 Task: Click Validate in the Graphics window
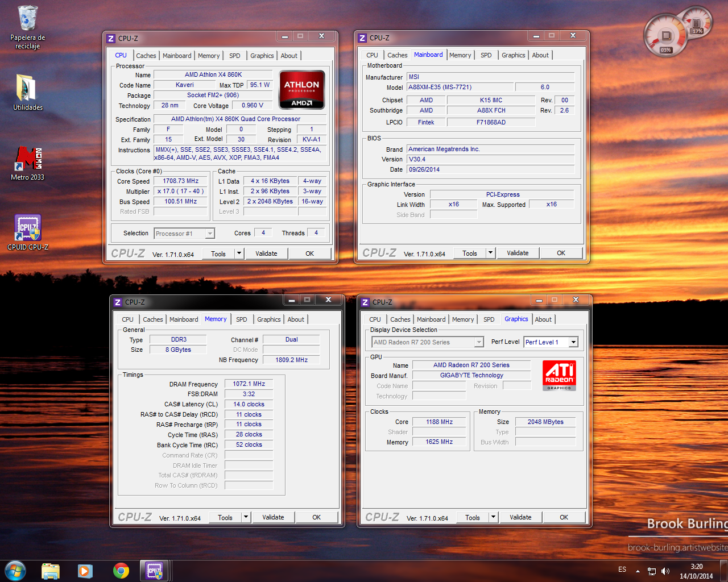tap(520, 517)
